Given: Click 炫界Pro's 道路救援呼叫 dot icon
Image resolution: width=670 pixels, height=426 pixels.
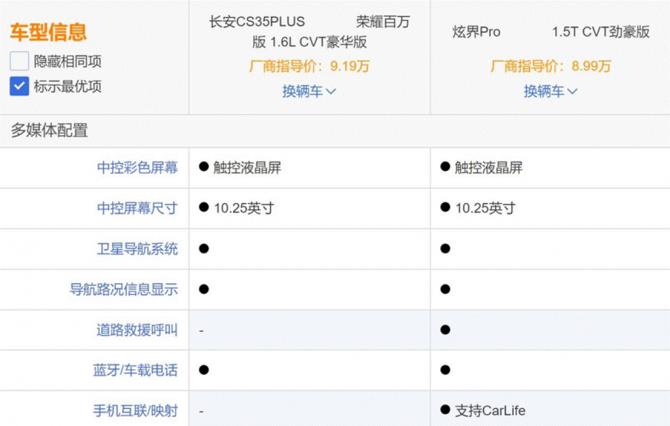Looking at the screenshot, I should (445, 329).
